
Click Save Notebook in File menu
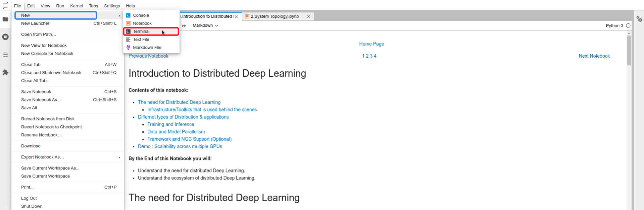pos(36,92)
